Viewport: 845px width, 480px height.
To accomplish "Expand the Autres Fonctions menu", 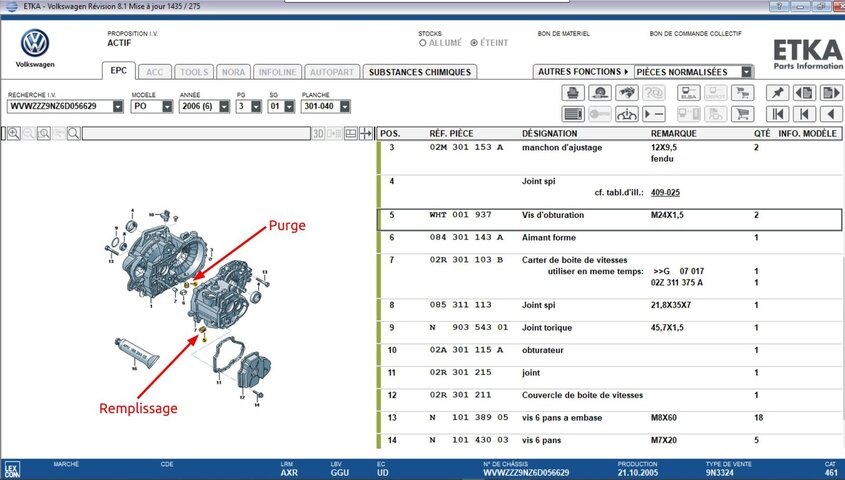I will pos(583,72).
